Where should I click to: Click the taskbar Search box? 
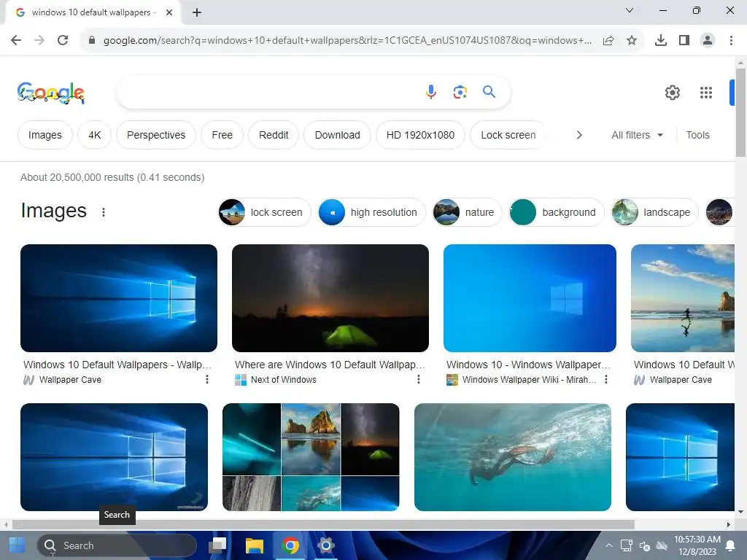tap(117, 545)
